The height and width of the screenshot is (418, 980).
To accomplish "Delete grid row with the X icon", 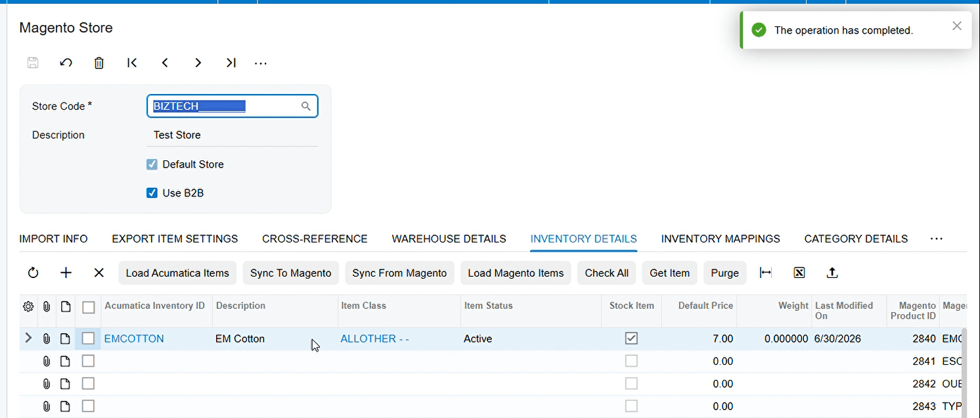I will [x=99, y=273].
